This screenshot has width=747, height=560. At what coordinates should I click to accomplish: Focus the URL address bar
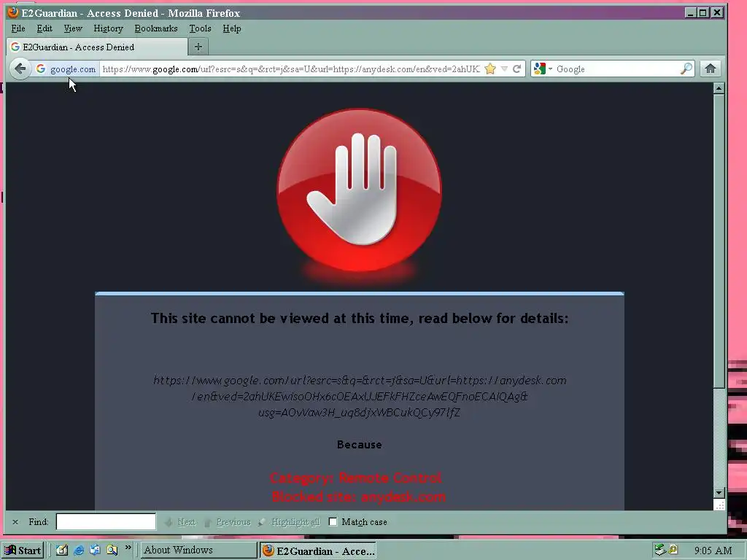pos(290,69)
